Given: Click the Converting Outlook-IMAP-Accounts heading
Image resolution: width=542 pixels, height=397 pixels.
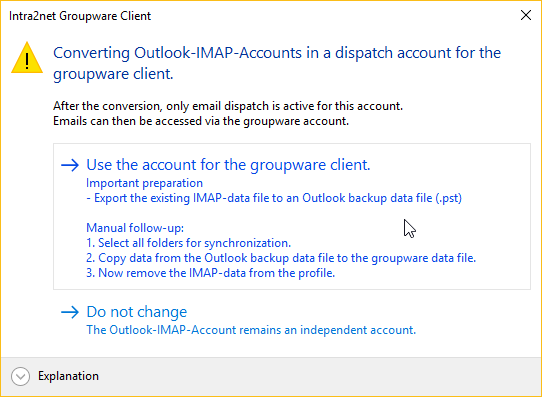Looking at the screenshot, I should [277, 63].
